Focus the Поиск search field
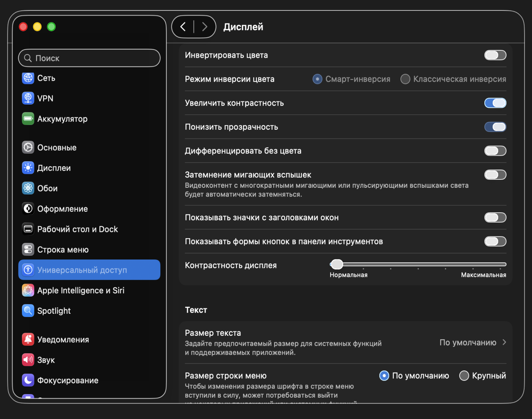This screenshot has width=532, height=419. [89, 58]
